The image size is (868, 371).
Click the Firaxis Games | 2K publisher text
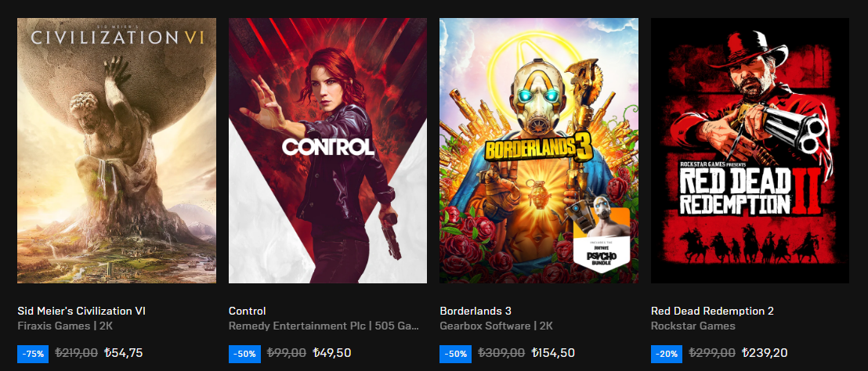[x=65, y=326]
